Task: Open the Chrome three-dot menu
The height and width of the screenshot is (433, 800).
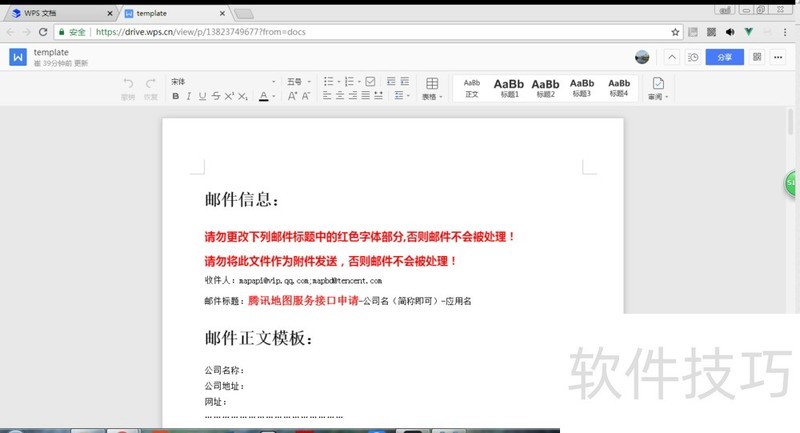Action: [785, 32]
